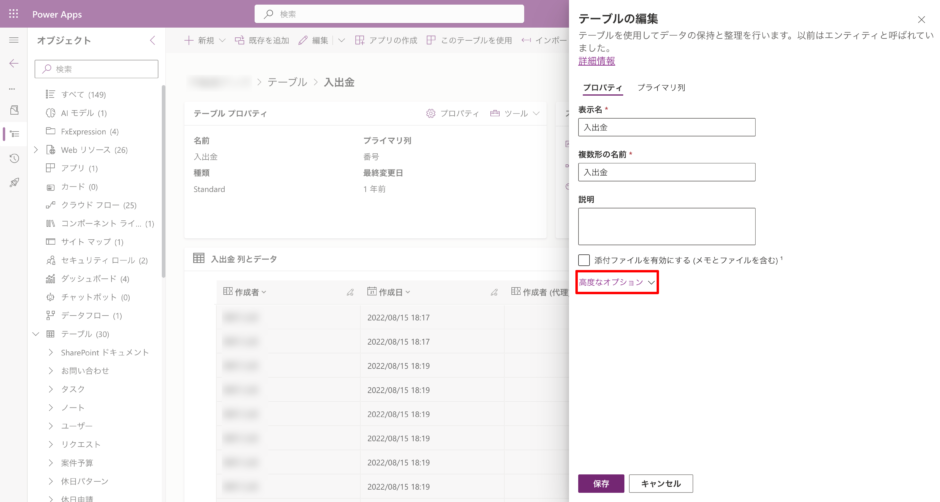
Task: Click the 表示名 input field
Action: (666, 127)
